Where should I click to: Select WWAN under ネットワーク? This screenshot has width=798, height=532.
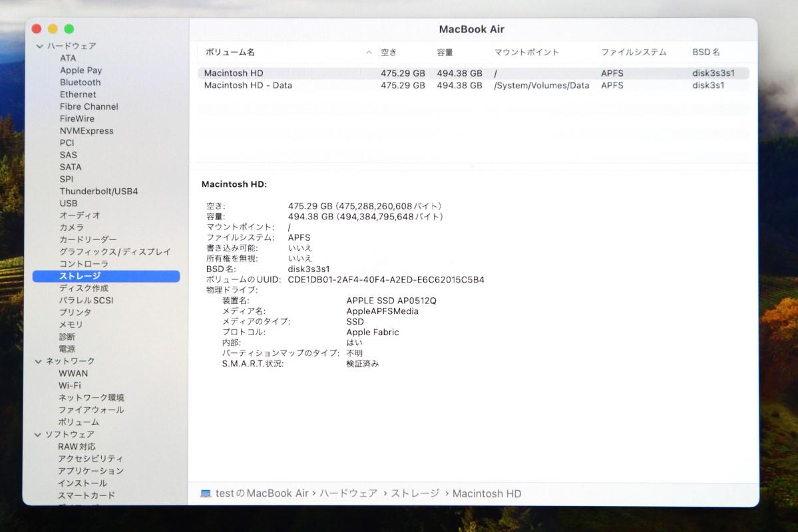[73, 373]
